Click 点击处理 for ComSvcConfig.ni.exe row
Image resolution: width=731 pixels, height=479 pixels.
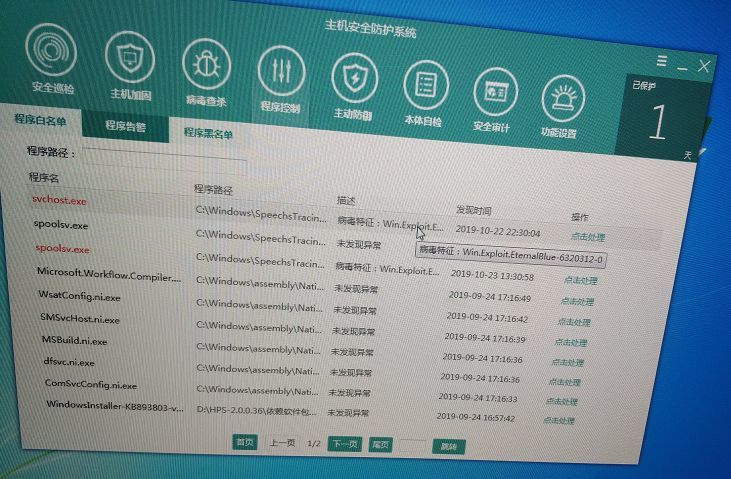tap(561, 402)
